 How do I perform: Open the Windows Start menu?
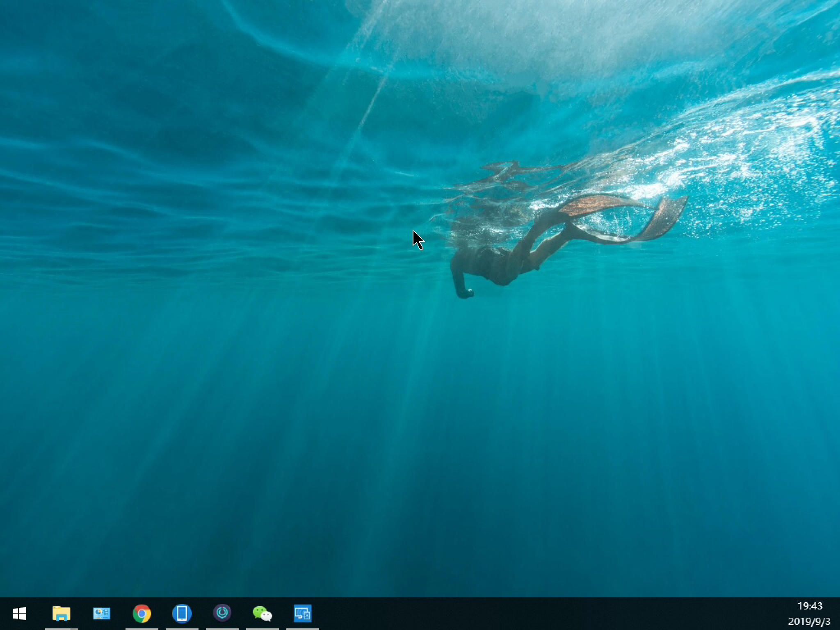click(19, 614)
